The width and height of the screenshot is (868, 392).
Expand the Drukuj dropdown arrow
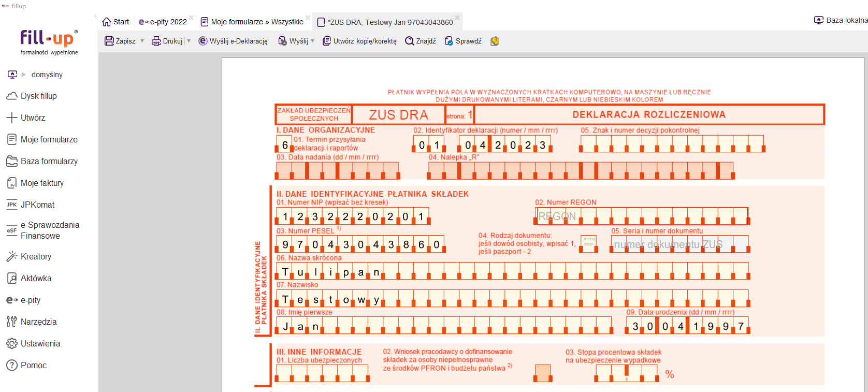point(189,41)
